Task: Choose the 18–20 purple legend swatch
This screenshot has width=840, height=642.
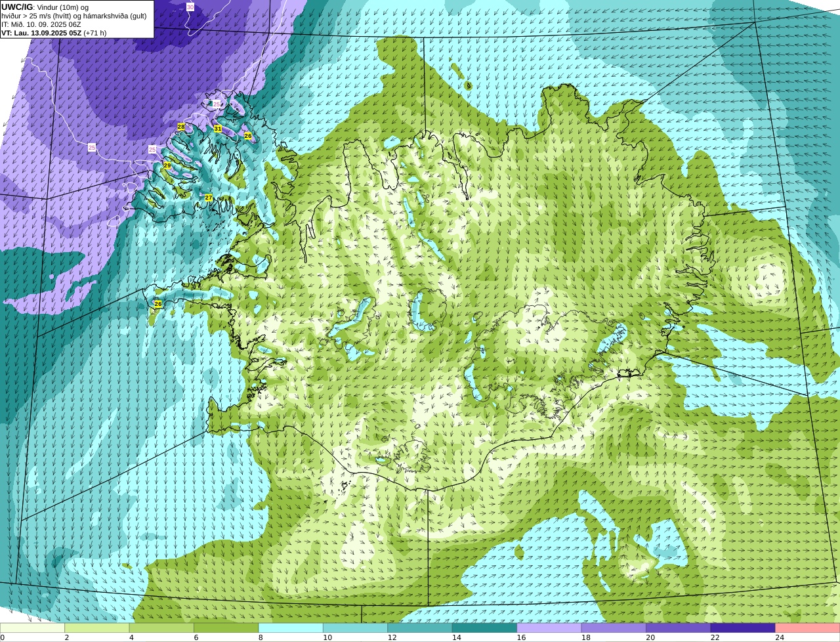Action: (x=614, y=628)
